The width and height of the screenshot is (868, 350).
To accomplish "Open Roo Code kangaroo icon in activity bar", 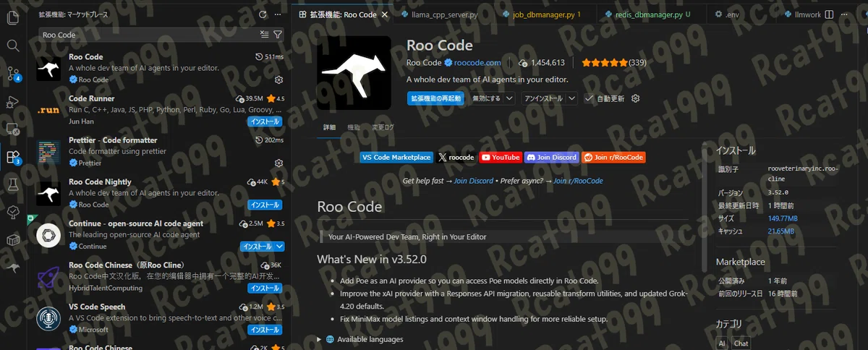I will (x=13, y=268).
